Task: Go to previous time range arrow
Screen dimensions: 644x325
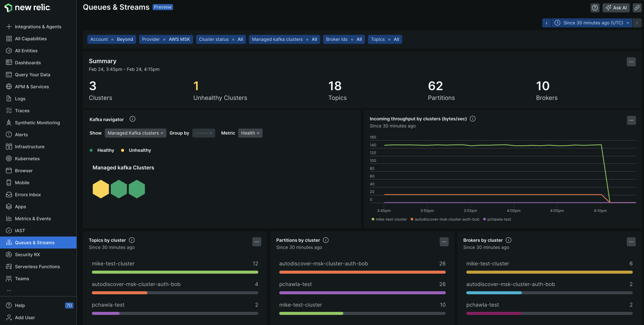Action: pos(547,23)
